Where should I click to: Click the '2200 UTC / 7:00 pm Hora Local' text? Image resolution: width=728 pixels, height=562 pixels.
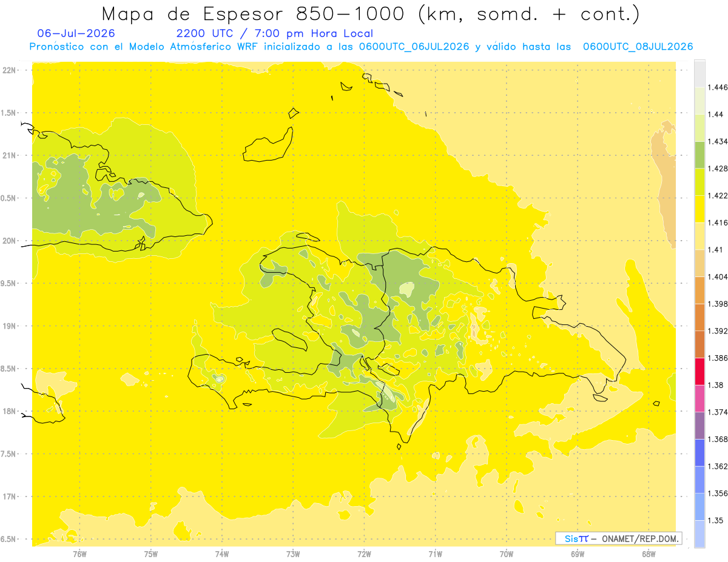tap(275, 33)
